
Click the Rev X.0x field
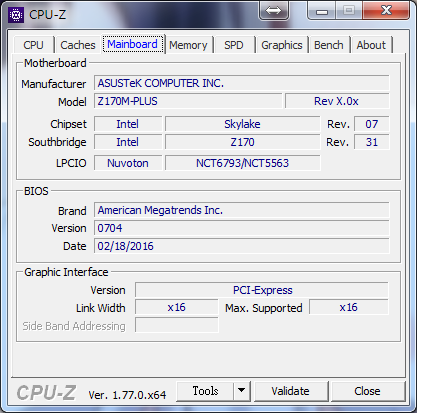pyautogui.click(x=337, y=101)
